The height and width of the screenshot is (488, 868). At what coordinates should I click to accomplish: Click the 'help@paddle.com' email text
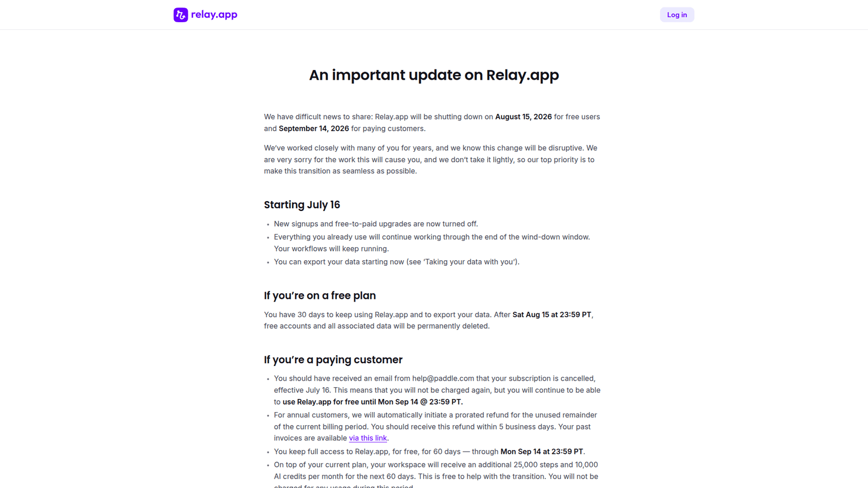click(443, 378)
